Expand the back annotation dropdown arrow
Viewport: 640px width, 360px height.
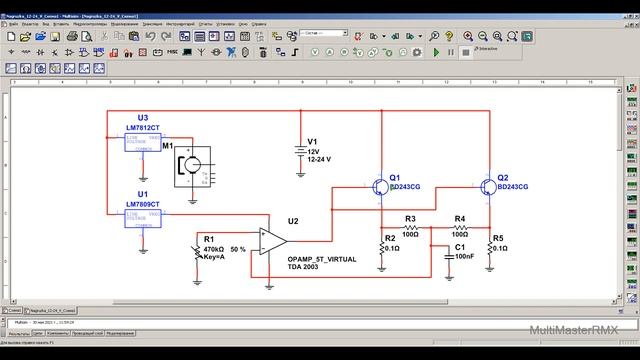(384, 36)
